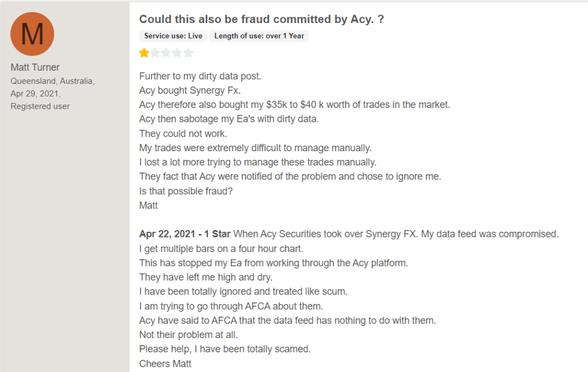Click the 'Queensland, Australia' location text
Screen dimensions: 588x372
tap(52, 81)
